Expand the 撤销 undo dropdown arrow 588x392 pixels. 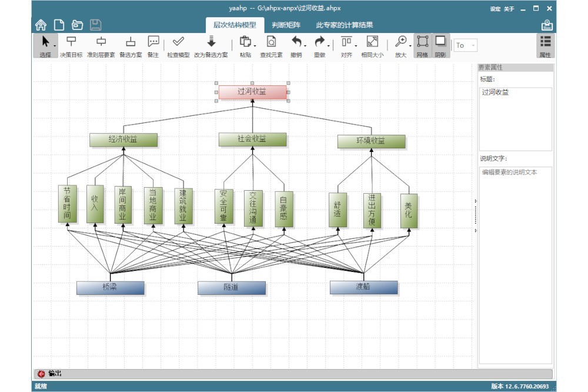(305, 46)
